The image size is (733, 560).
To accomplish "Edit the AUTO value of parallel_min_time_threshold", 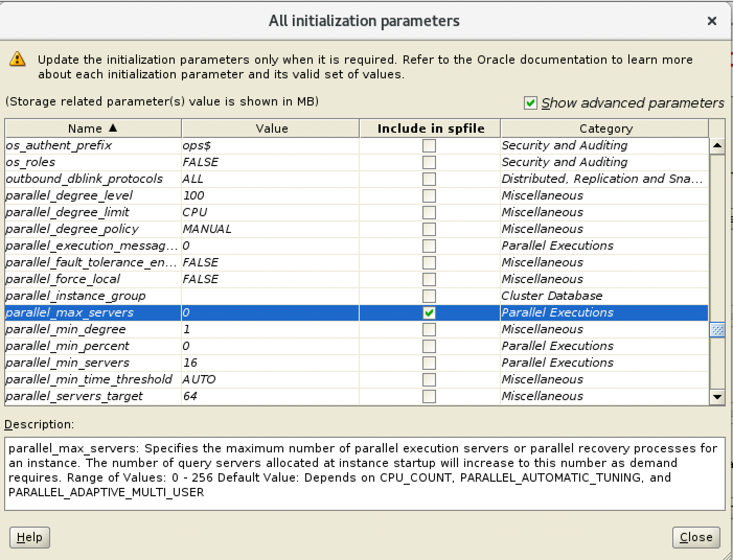I will pyautogui.click(x=270, y=380).
